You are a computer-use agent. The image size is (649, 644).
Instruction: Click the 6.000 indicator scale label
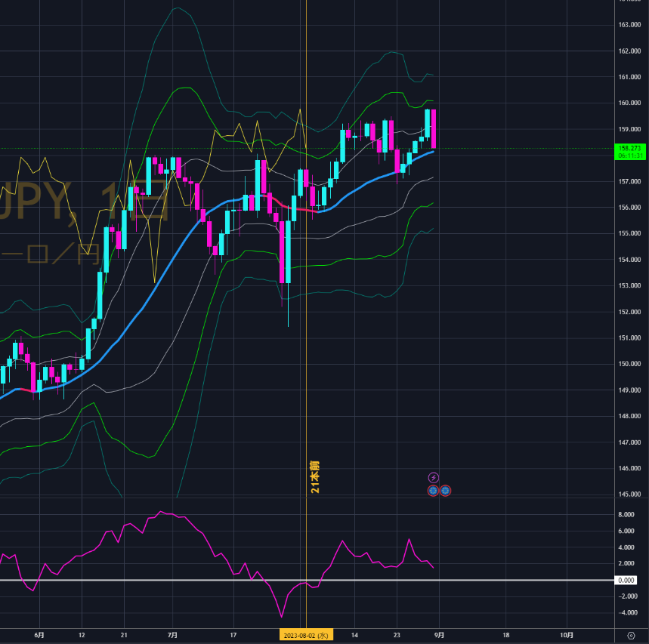pos(626,531)
